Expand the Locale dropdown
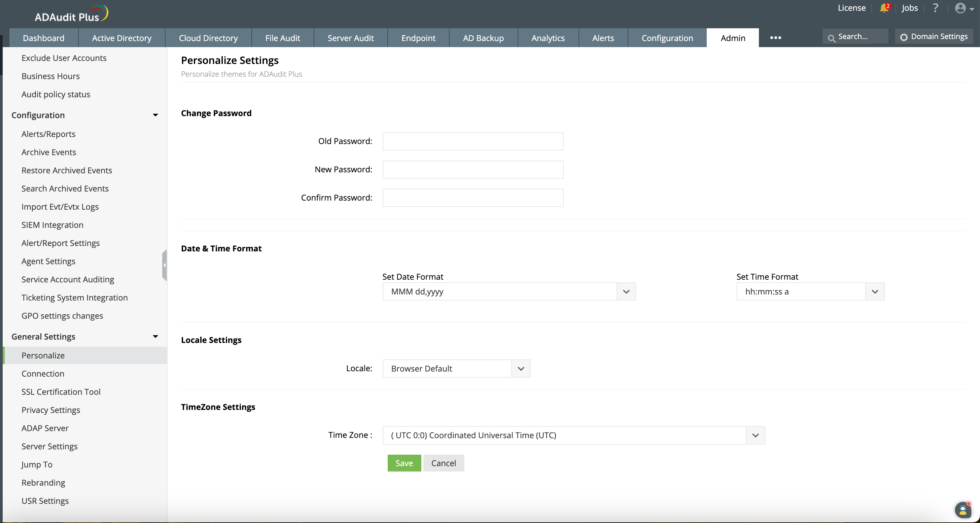The width and height of the screenshot is (980, 523). point(521,368)
